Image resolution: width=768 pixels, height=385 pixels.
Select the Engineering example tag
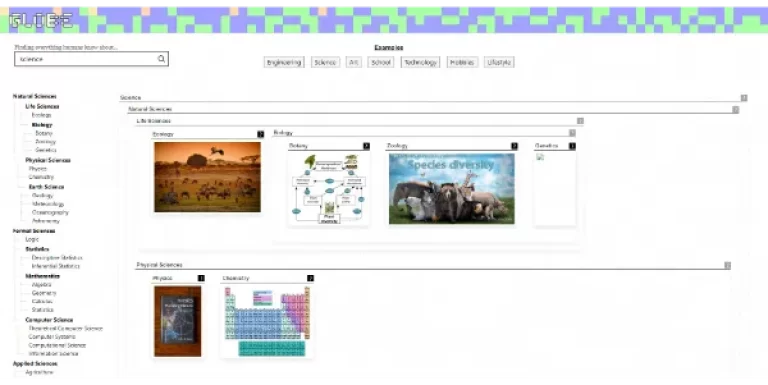pos(284,62)
